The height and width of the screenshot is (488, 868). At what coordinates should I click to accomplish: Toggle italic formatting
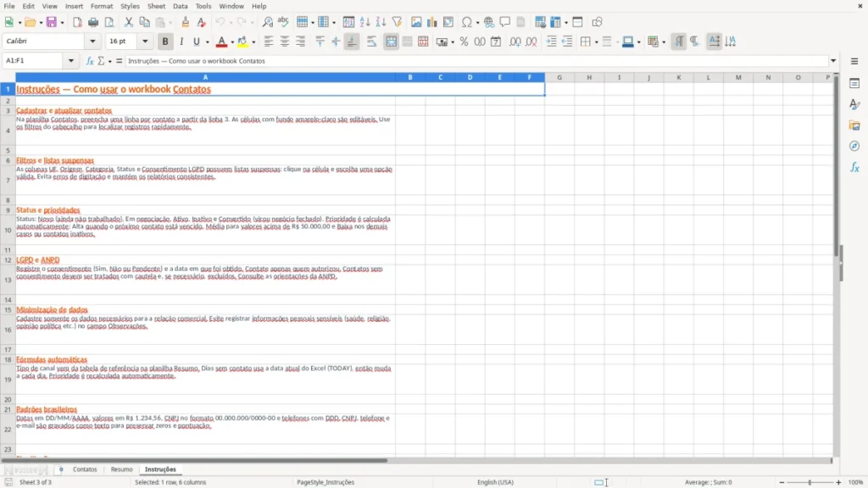coord(181,42)
